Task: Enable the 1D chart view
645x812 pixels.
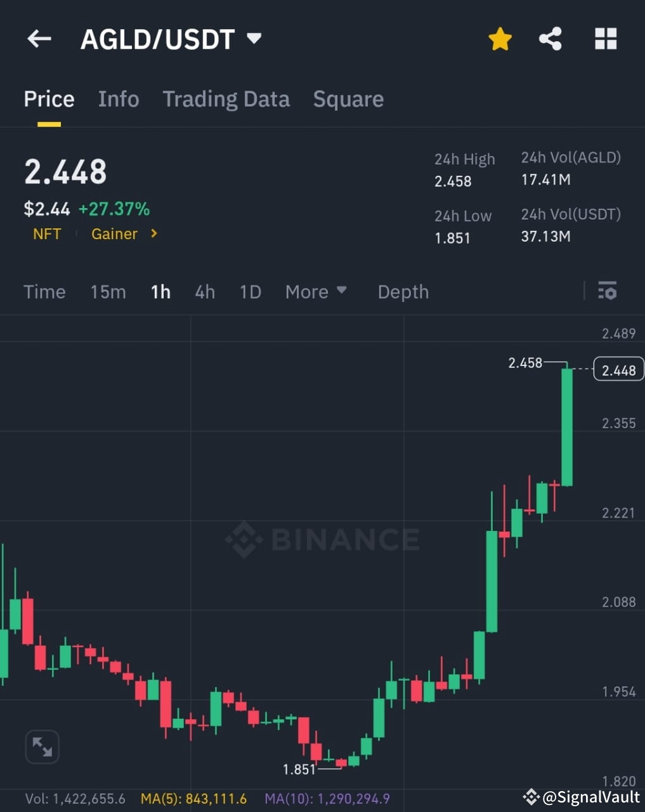Action: (x=250, y=292)
